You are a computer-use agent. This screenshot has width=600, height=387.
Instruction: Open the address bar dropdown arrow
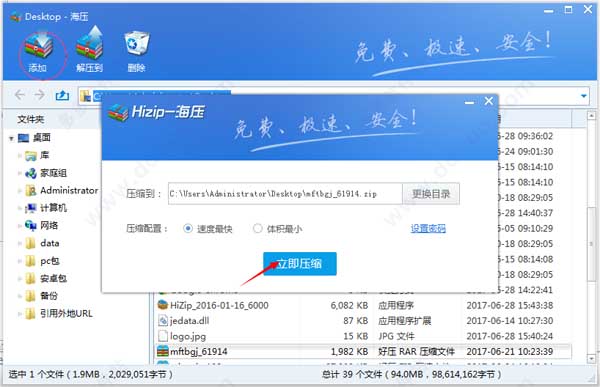coord(584,96)
